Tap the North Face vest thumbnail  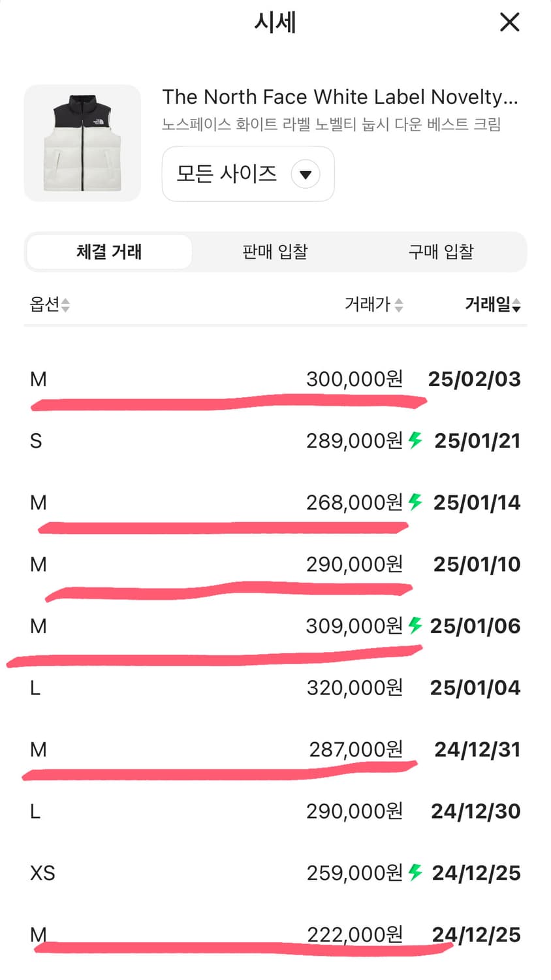point(82,143)
